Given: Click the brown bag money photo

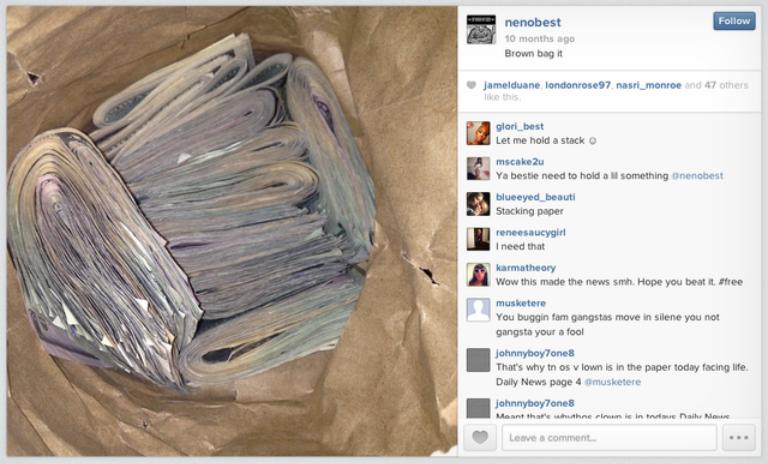Looking at the screenshot, I should pos(232,231).
